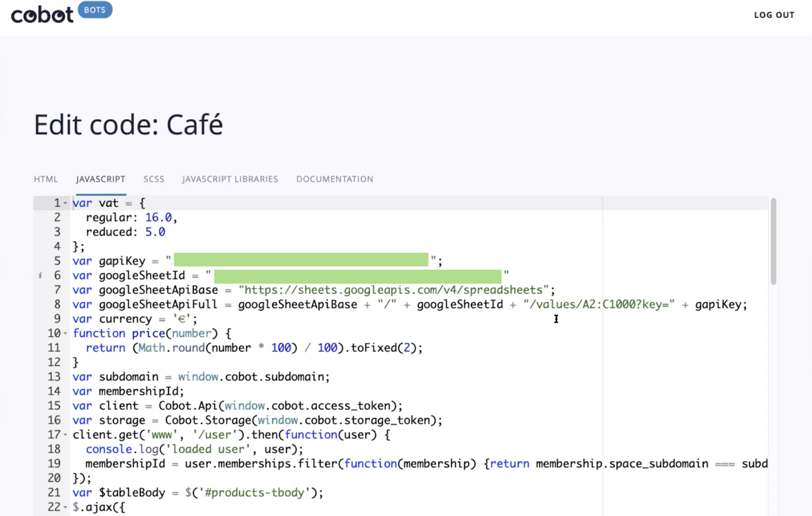Screen dimensions: 812x516
Task: Open the DOCUMENTATION tab
Action: click(334, 179)
